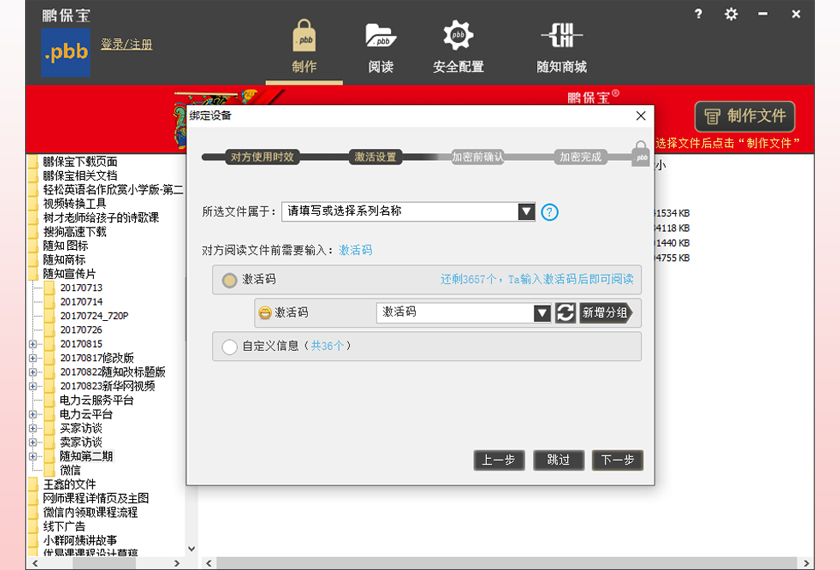Click the 激活设置 wizard step
Image resolution: width=840 pixels, height=570 pixels.
coord(375,157)
